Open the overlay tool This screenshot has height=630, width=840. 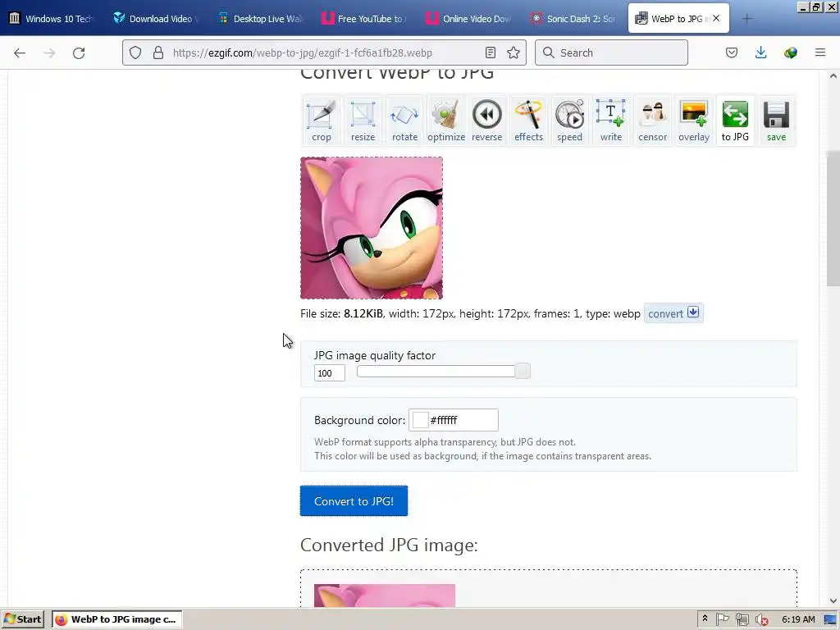point(694,121)
